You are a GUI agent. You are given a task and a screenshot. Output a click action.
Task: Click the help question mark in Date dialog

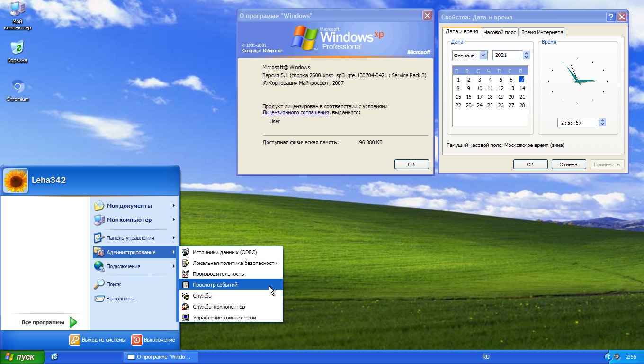coord(611,17)
